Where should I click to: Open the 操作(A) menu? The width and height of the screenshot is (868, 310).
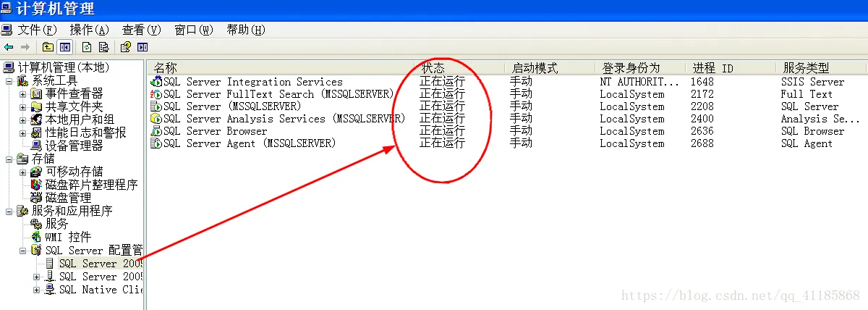(89, 30)
